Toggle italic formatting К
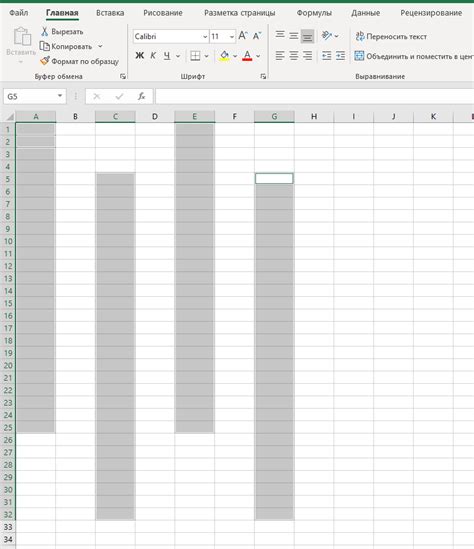Image resolution: width=474 pixels, height=549 pixels. point(153,56)
